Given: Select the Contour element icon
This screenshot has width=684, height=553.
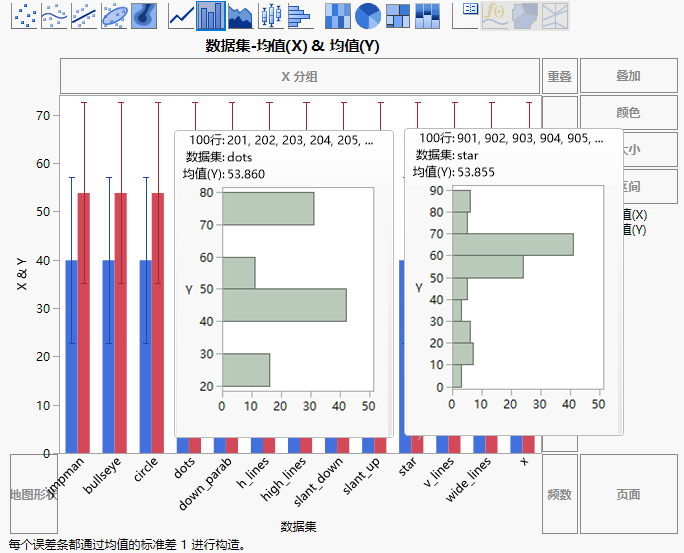Looking at the screenshot, I should click(x=145, y=15).
